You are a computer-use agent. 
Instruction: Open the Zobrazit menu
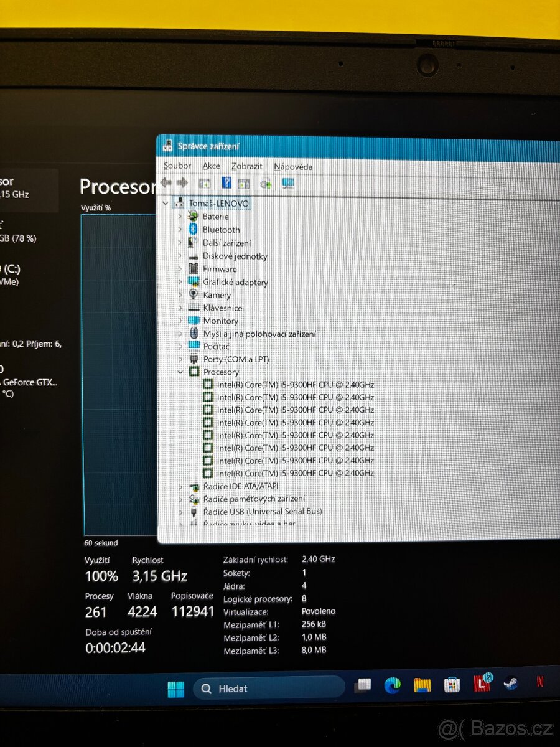pyautogui.click(x=246, y=166)
